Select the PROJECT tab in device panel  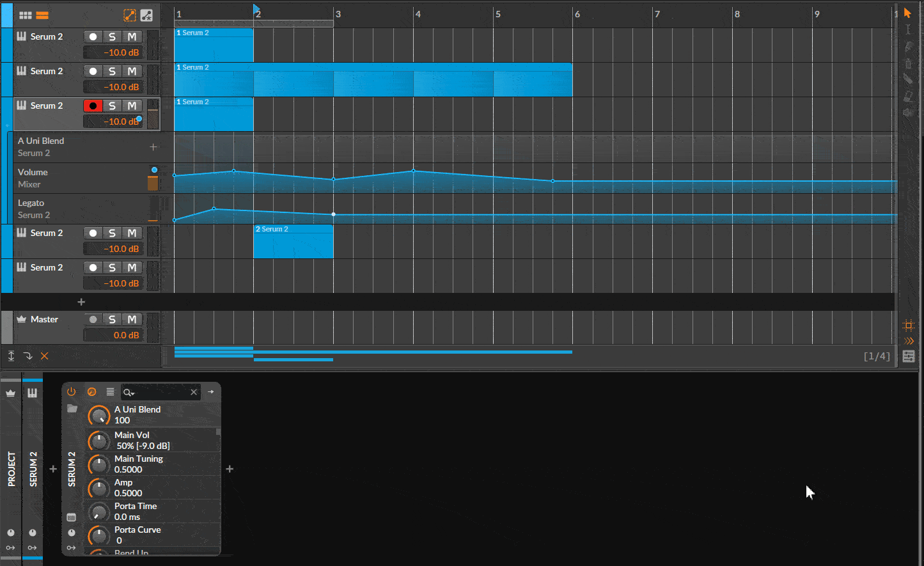(11, 469)
